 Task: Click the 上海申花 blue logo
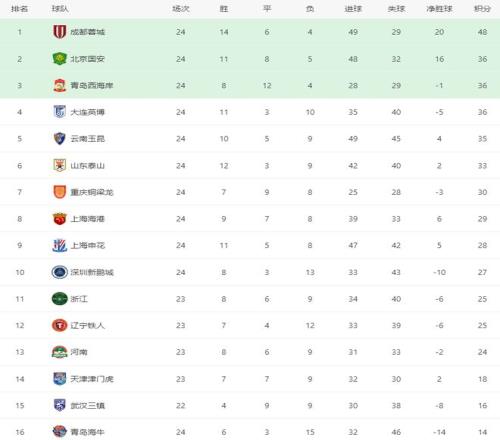click(60, 245)
